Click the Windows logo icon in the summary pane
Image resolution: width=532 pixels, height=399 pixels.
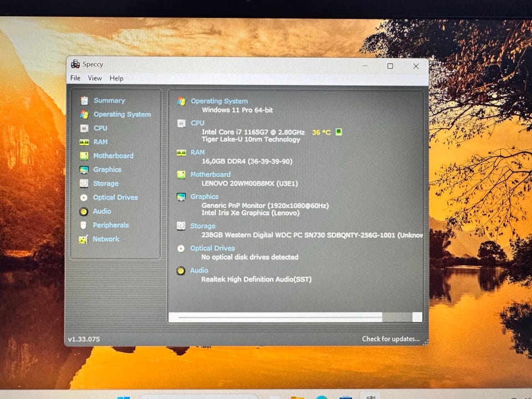(x=182, y=101)
